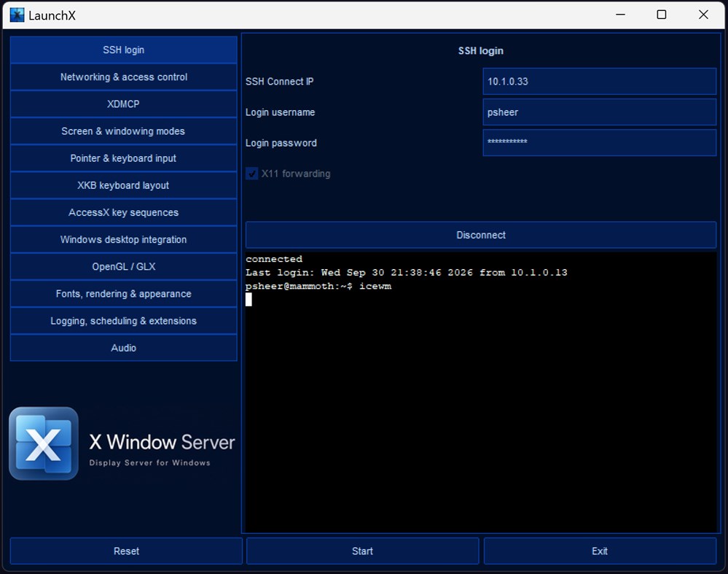Click the 'X Window Server' product title
This screenshot has height=574, width=728.
coord(162,442)
